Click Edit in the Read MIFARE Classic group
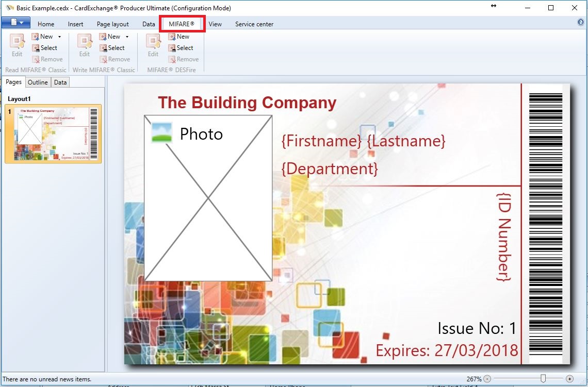This screenshot has width=588, height=387. pyautogui.click(x=17, y=45)
